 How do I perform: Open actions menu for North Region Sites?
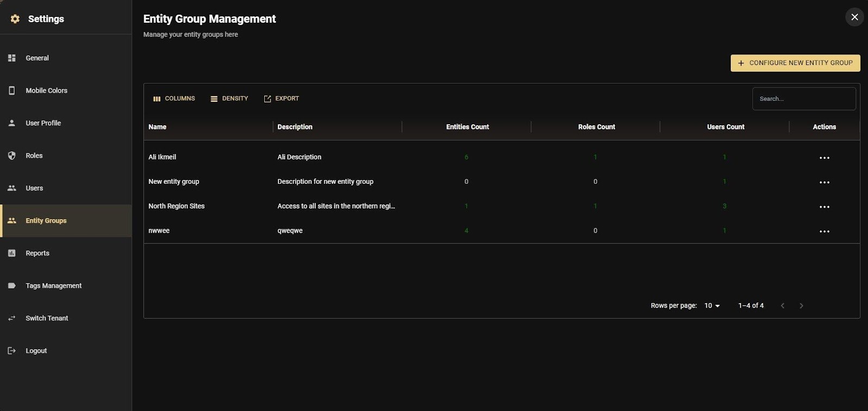point(824,207)
